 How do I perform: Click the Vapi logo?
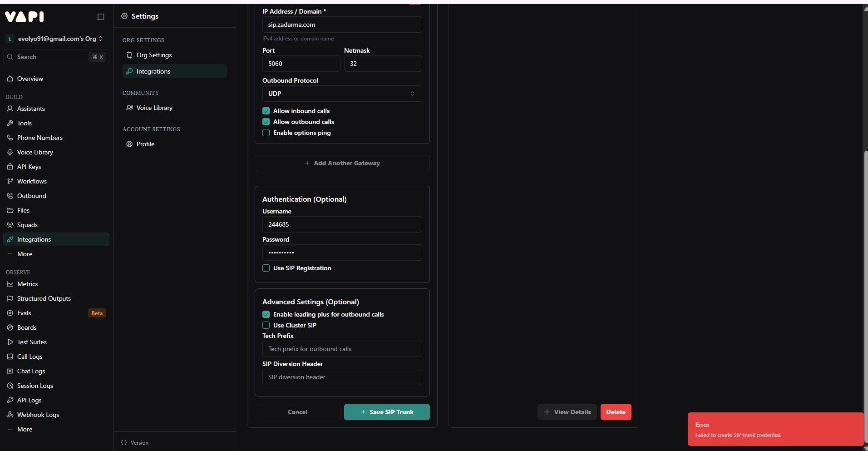(x=25, y=17)
